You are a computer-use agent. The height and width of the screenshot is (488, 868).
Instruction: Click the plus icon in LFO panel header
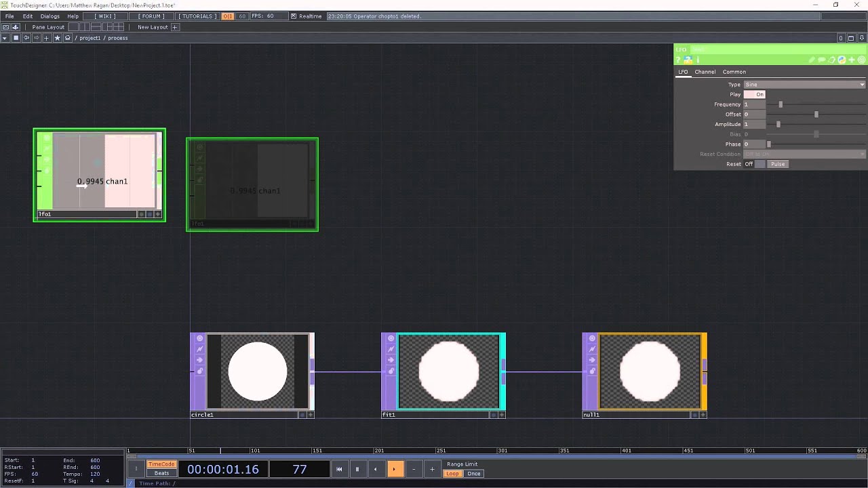(852, 60)
